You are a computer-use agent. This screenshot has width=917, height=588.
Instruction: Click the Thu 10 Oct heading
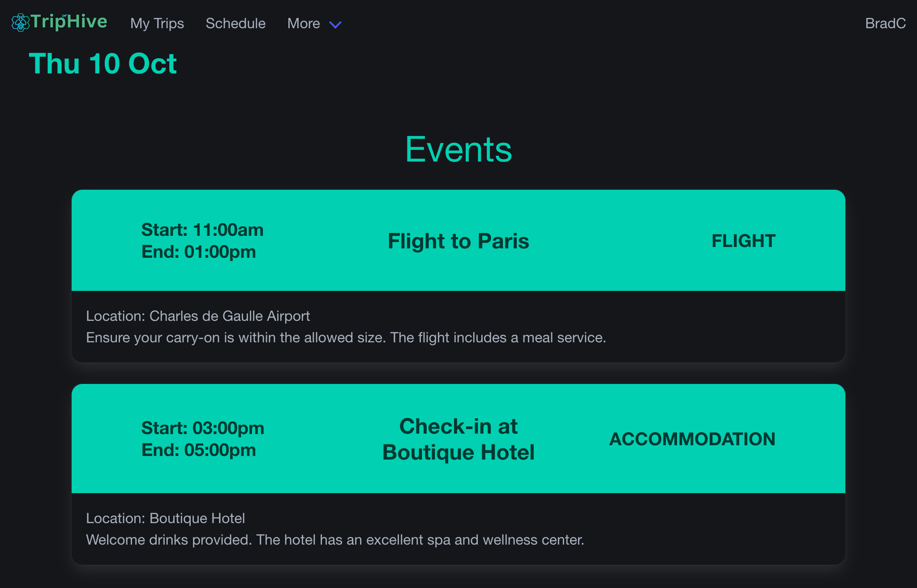pyautogui.click(x=103, y=64)
